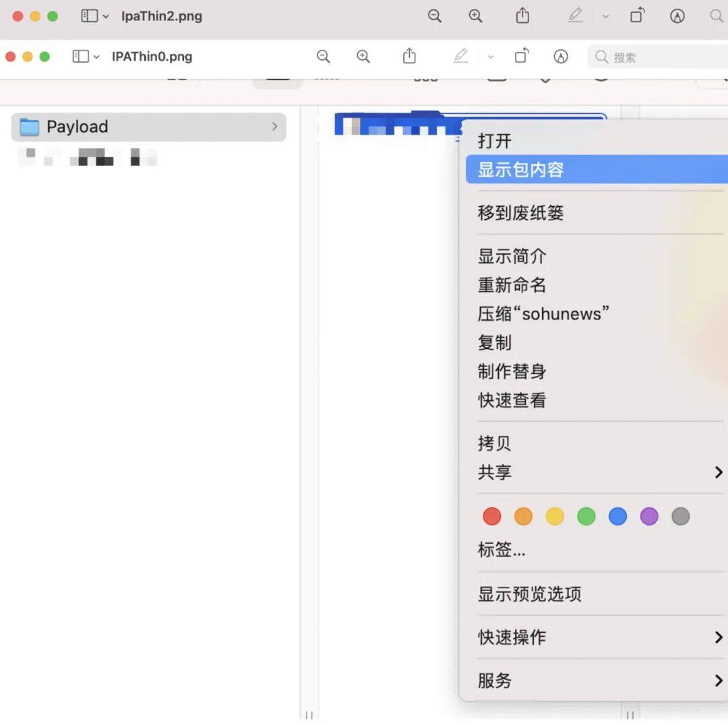The width and height of the screenshot is (728, 725).
Task: Share IpaThin2.png with share icon
Action: click(522, 15)
